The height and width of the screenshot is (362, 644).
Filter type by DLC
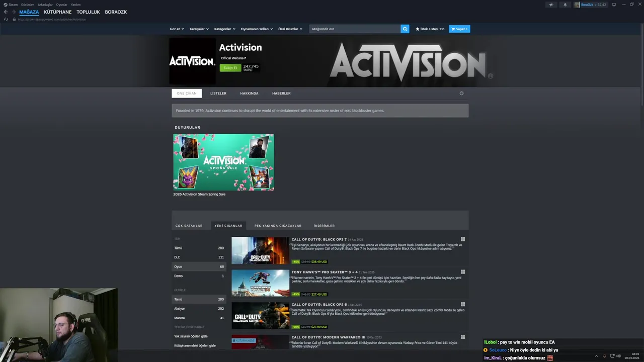point(199,257)
